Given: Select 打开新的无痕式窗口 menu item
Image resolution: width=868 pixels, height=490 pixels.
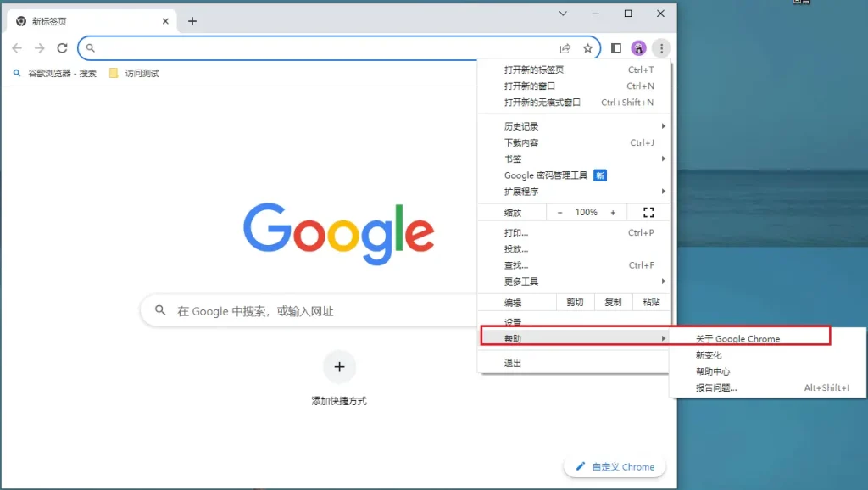Looking at the screenshot, I should pos(575,103).
